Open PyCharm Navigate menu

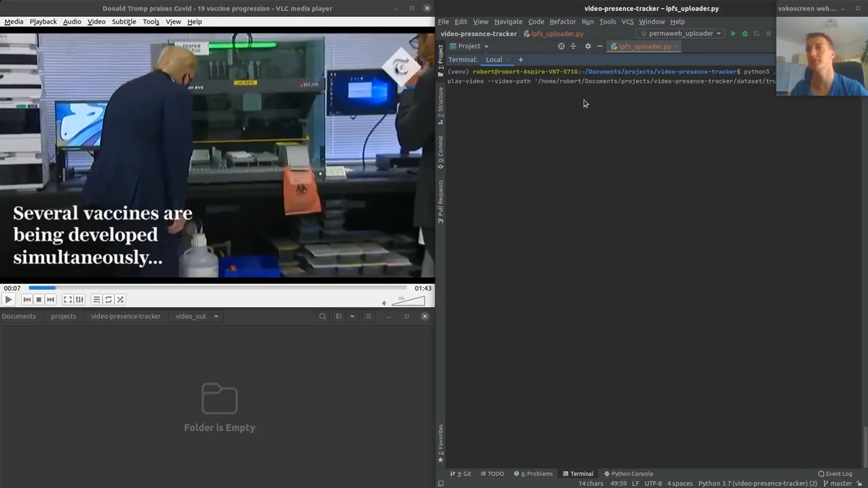click(x=509, y=22)
